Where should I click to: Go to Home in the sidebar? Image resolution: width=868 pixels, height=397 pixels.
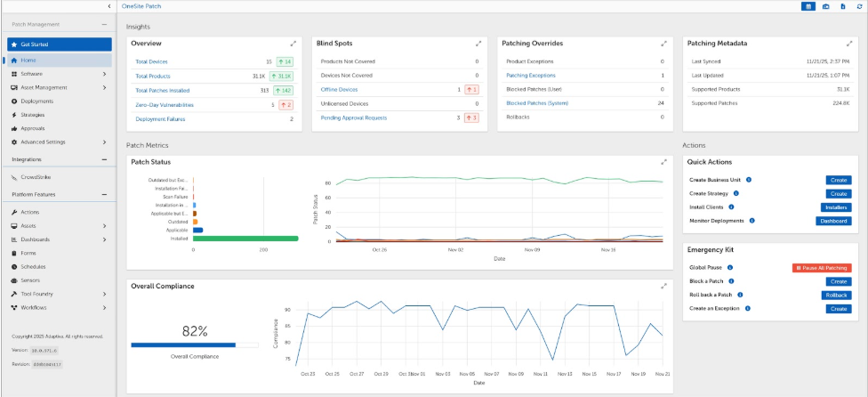[28, 61]
